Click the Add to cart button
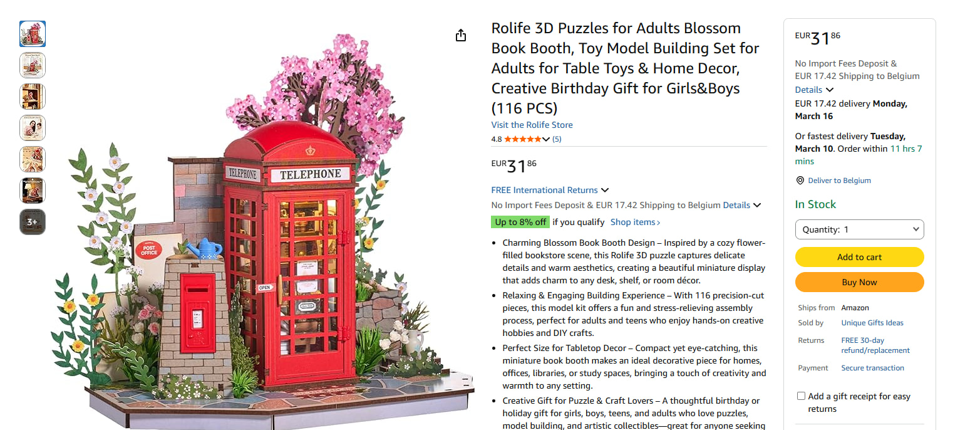This screenshot has height=430, width=980. [x=859, y=257]
